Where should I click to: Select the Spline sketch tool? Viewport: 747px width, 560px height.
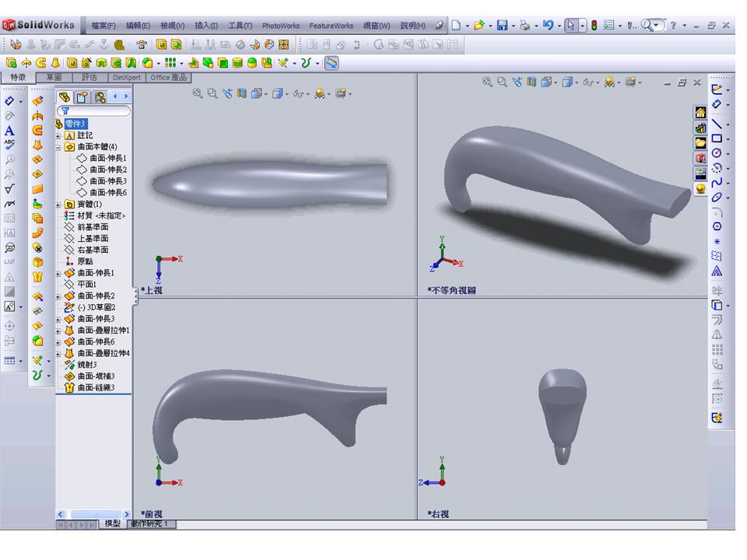[717, 182]
